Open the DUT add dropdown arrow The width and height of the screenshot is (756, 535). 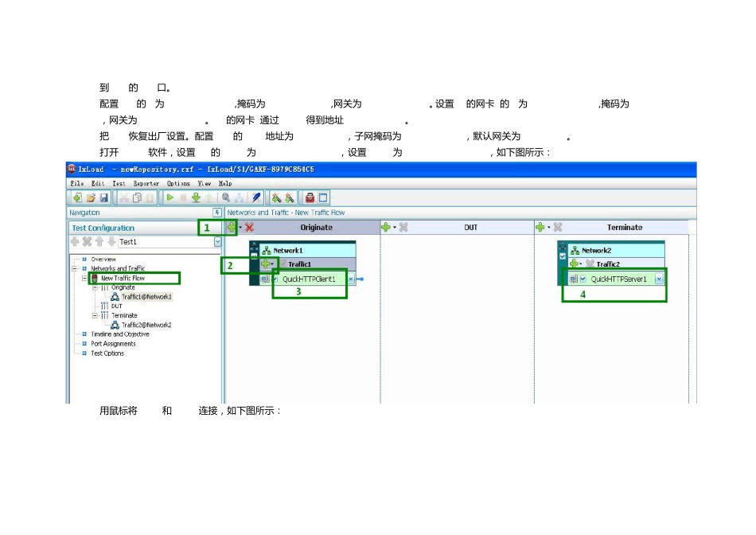(x=395, y=227)
